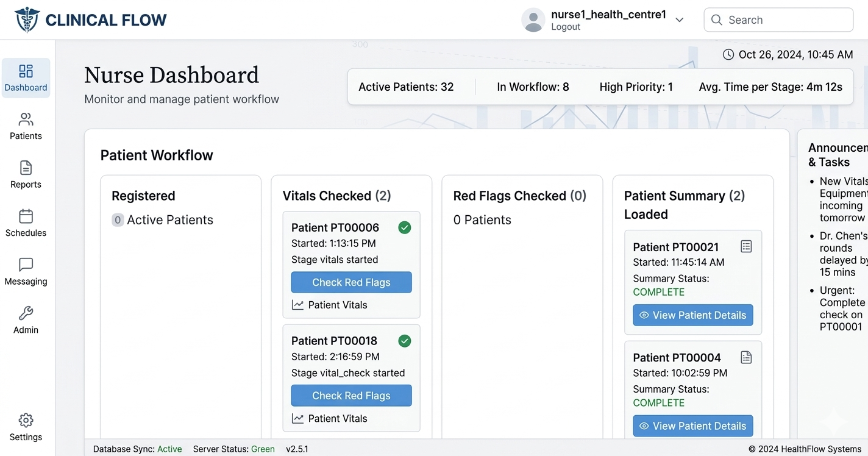
Task: Open Messaging chat icon
Action: coord(26,265)
